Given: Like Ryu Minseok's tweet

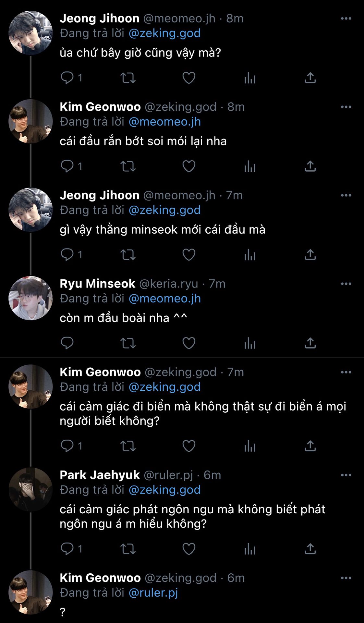Looking at the screenshot, I should pyautogui.click(x=189, y=343).
